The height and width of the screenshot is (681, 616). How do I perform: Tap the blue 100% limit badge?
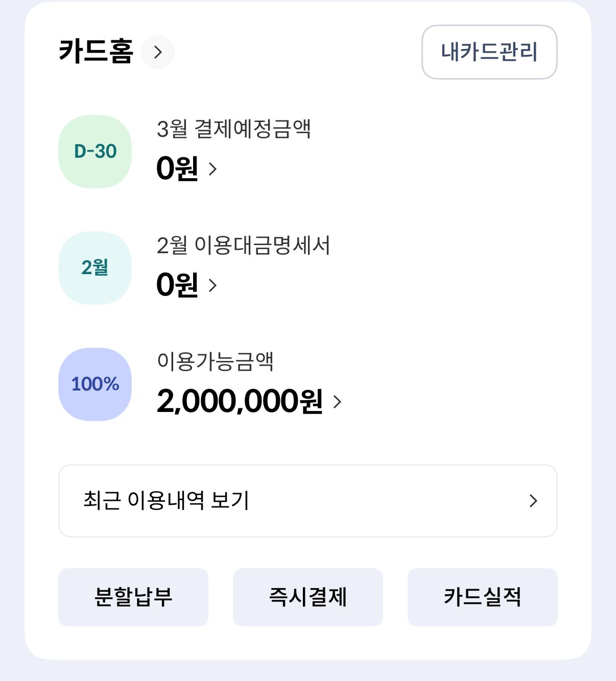(x=95, y=384)
